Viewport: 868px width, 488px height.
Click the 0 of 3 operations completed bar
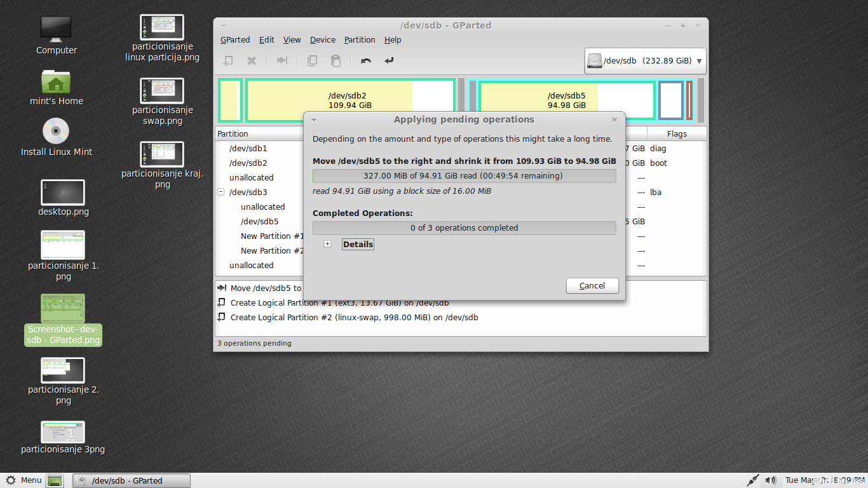(464, 228)
